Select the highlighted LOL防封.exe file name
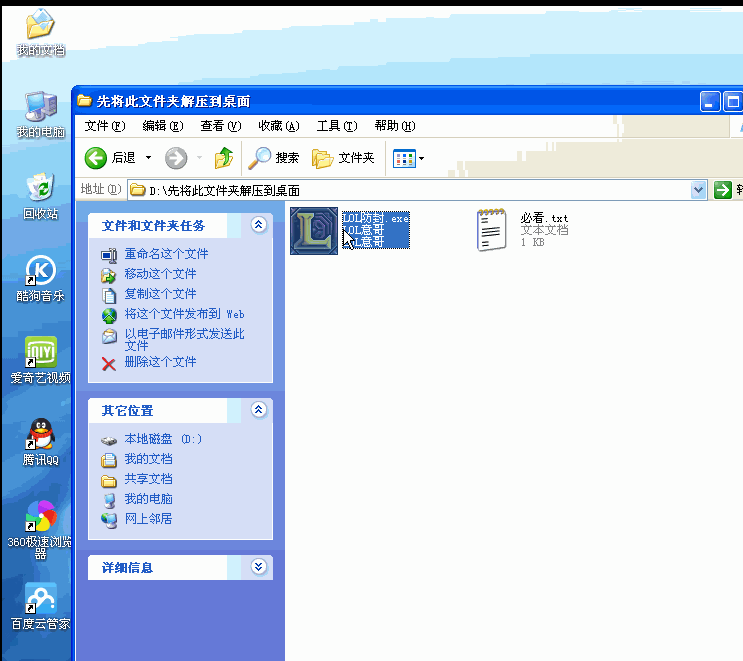The image size is (743, 661). [376, 218]
